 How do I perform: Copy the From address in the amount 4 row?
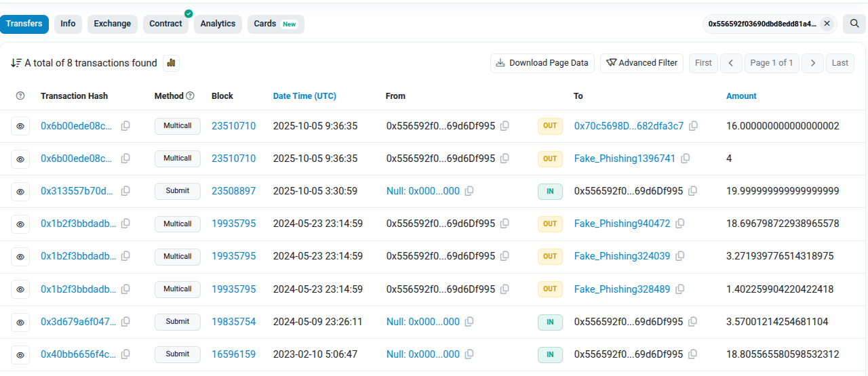[505, 159]
